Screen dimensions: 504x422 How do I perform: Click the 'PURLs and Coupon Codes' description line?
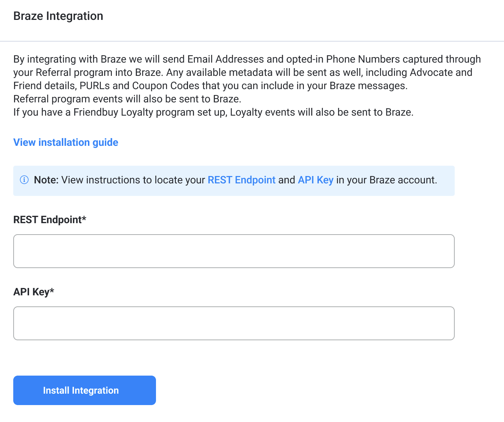coord(210,86)
